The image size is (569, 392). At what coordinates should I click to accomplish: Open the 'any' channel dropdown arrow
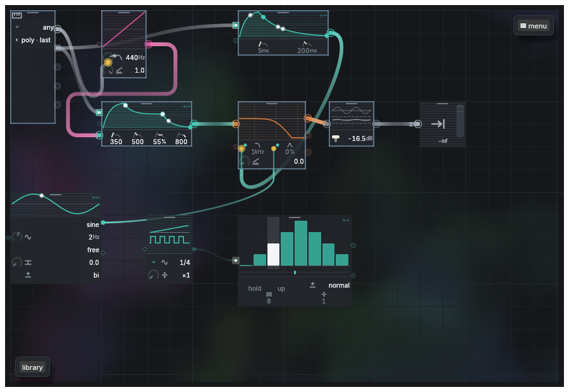click(x=16, y=27)
